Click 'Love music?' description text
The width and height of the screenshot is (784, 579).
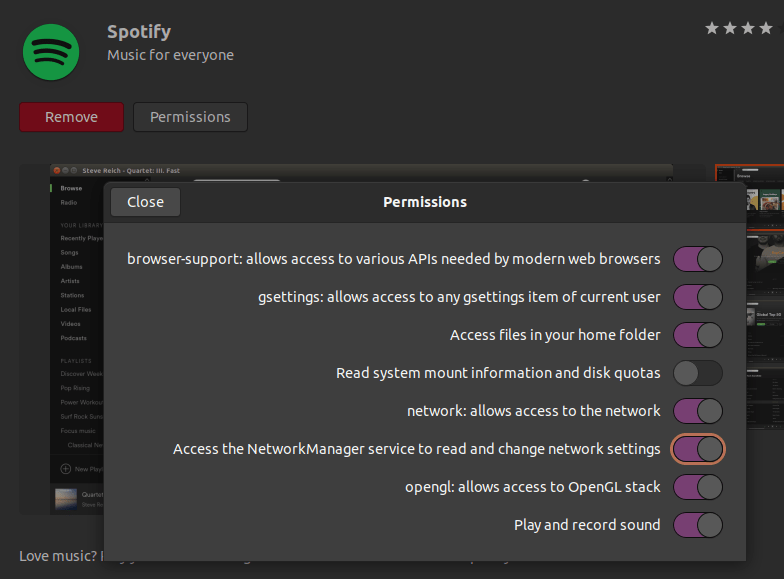[x=58, y=556]
